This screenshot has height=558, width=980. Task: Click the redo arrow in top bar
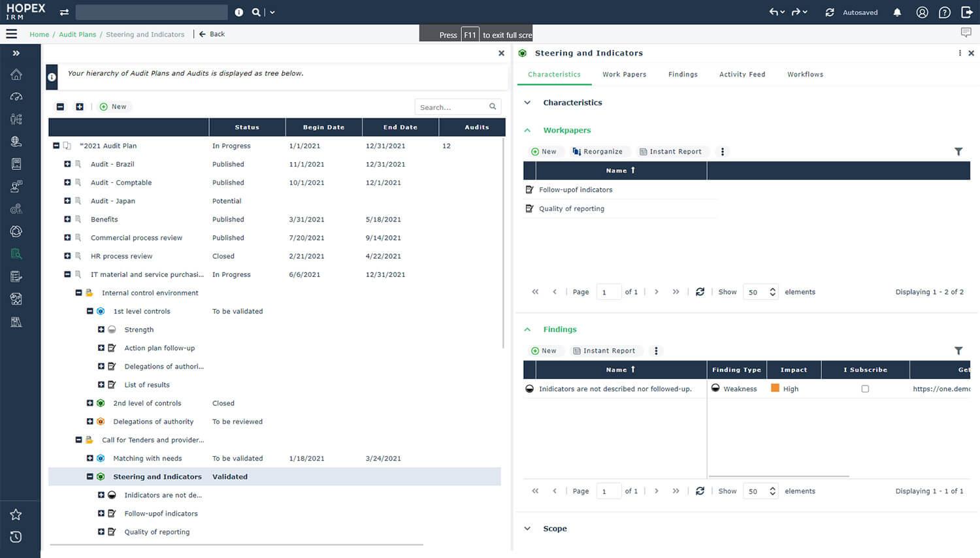pyautogui.click(x=796, y=12)
